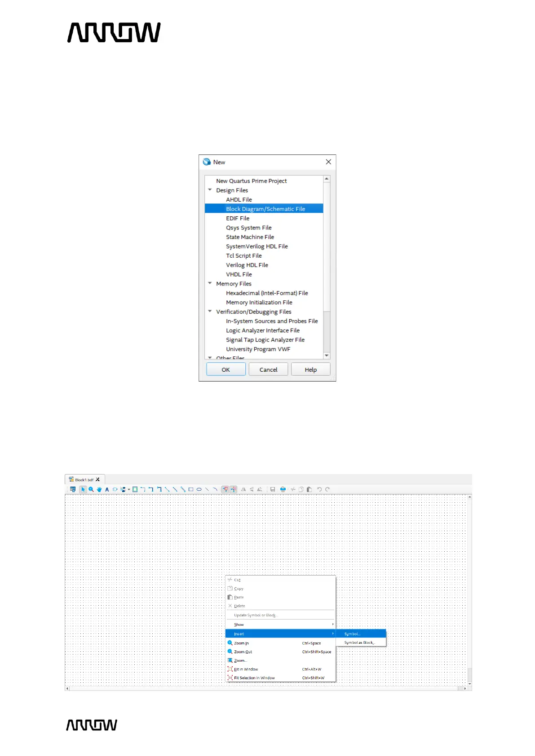Viewport: 535px width, 756px height.
Task: Choose Fit Selection in Window item
Action: [280, 678]
